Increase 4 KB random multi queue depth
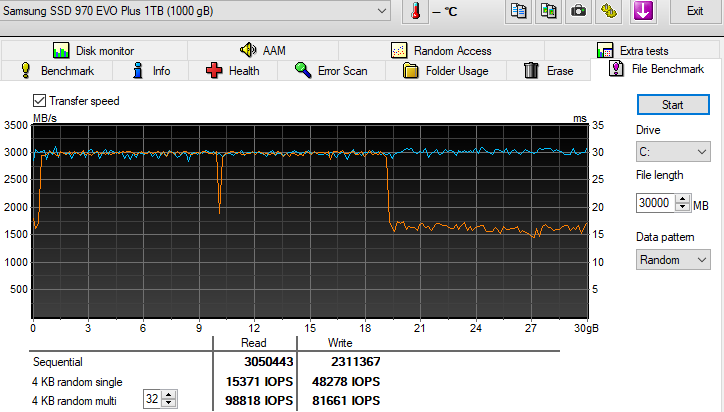 tap(169, 395)
